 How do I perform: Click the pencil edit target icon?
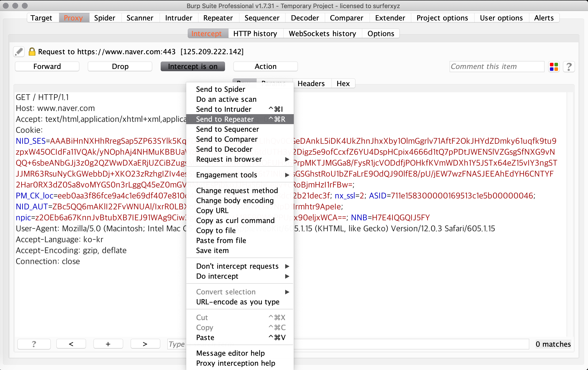[19, 51]
